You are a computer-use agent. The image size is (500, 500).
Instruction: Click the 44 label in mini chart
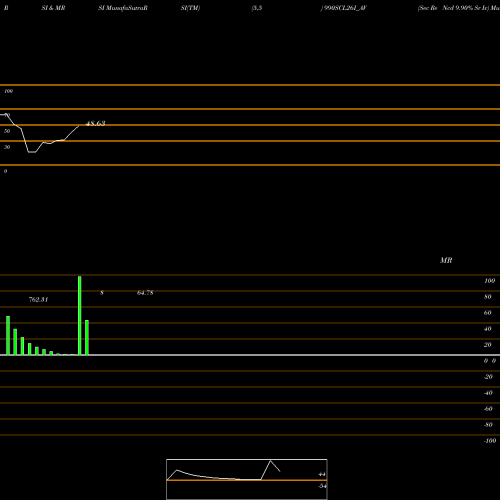tap(322, 474)
